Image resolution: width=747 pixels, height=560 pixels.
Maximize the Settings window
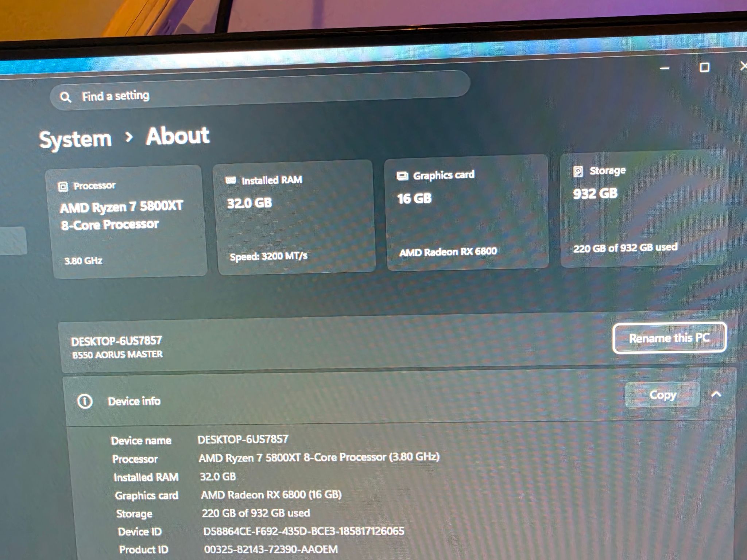pos(705,67)
